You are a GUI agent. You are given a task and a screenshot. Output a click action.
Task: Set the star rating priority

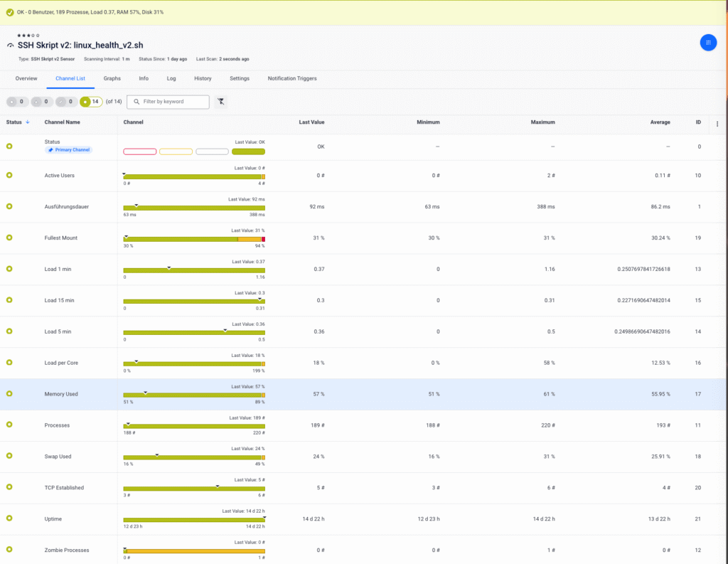point(28,36)
